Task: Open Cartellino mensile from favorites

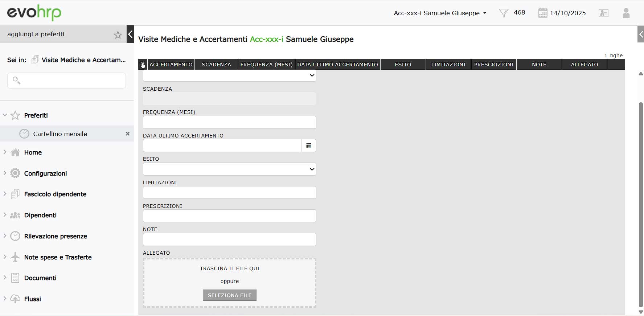Action: pos(60,134)
